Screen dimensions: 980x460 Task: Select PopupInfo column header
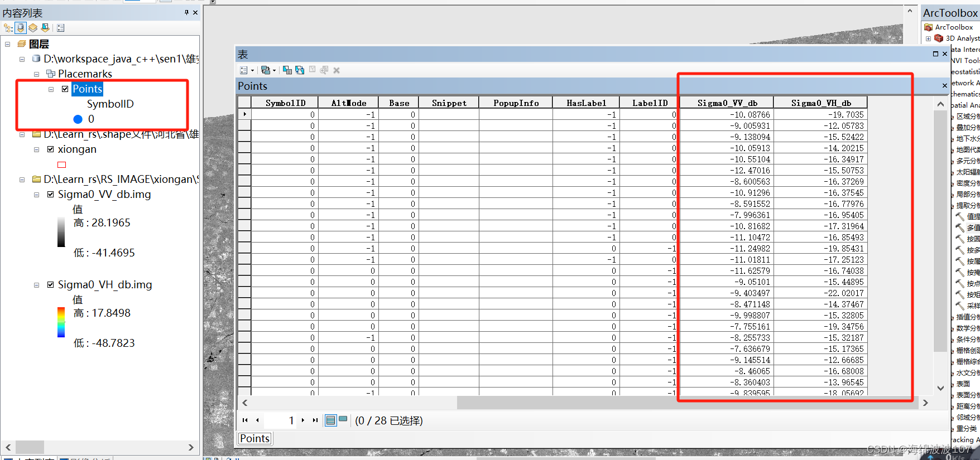(x=516, y=103)
